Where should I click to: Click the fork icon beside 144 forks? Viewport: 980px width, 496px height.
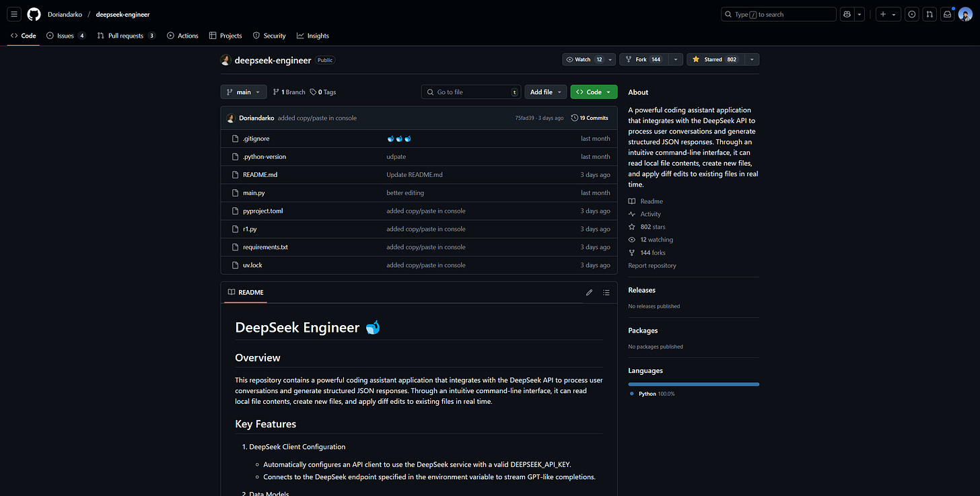(632, 253)
